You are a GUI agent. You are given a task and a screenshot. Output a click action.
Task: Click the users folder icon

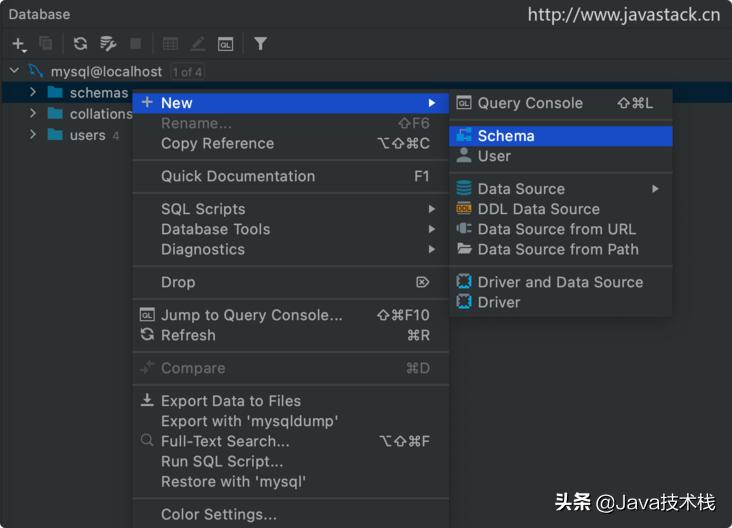click(x=55, y=135)
